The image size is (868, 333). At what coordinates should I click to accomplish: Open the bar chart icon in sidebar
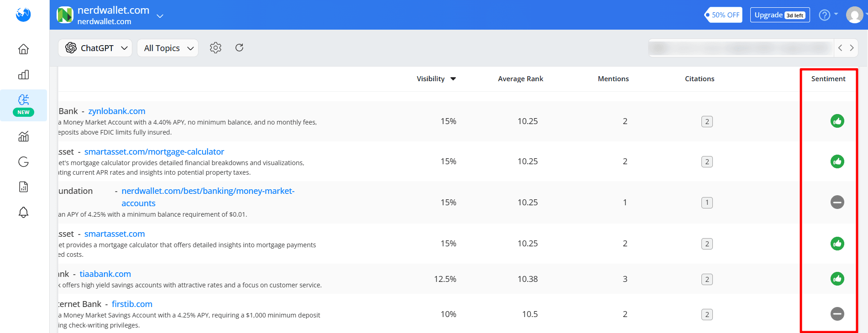[x=23, y=75]
